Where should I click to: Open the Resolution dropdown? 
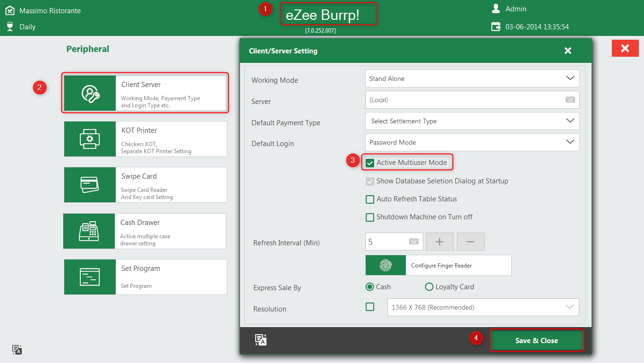(483, 307)
